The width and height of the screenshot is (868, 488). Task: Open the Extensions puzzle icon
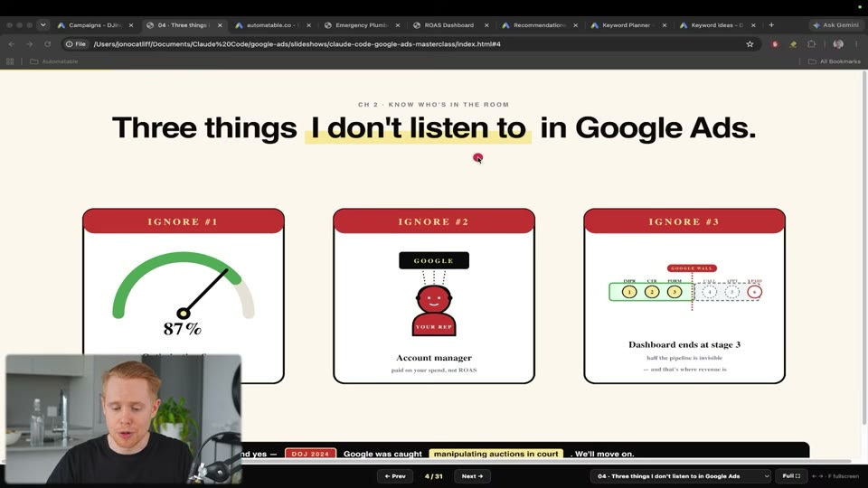[x=812, y=44]
